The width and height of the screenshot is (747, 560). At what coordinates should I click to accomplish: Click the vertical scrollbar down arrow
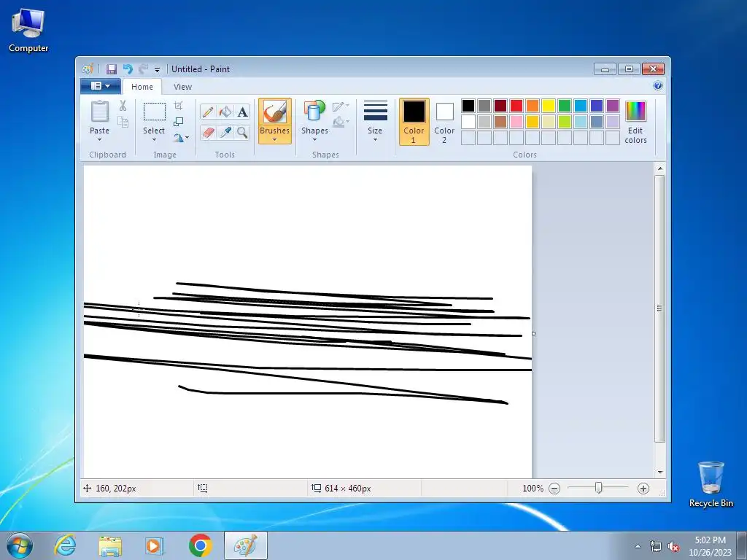(659, 472)
